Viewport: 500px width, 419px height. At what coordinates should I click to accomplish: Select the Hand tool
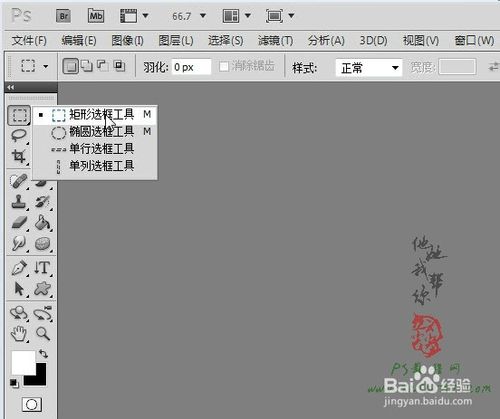pyautogui.click(x=19, y=334)
